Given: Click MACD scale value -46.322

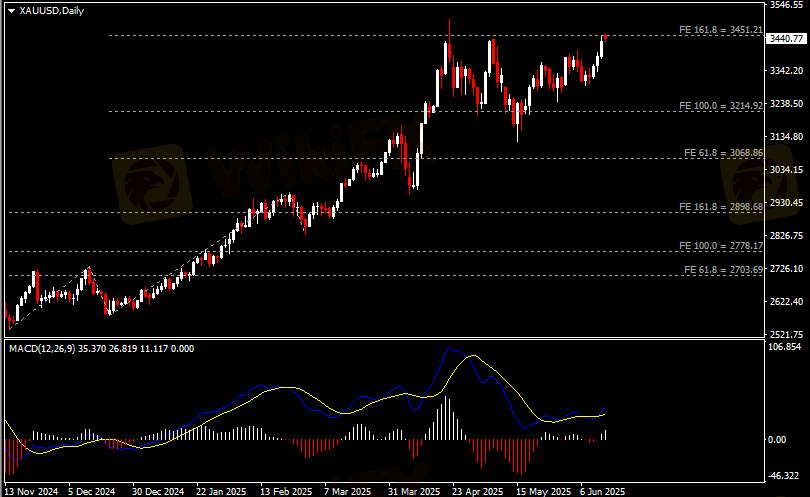Looking at the screenshot, I should [x=784, y=475].
